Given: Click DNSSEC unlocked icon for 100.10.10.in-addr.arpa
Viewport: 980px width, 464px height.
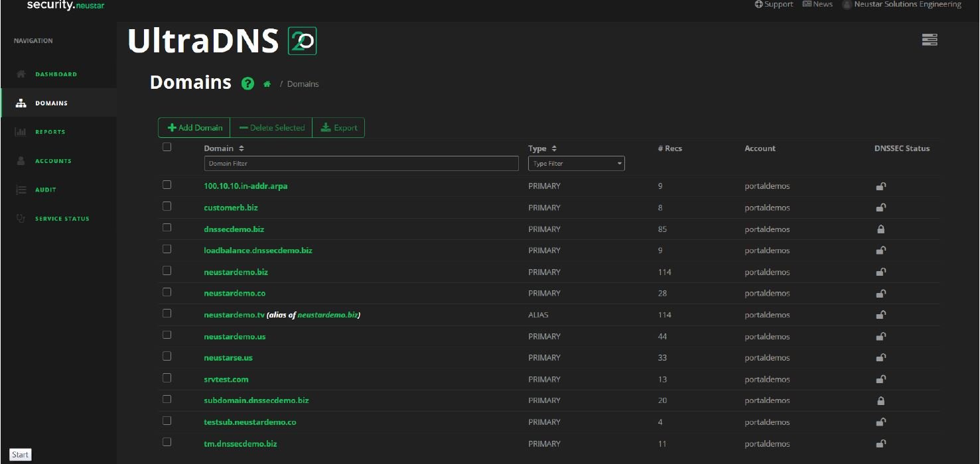Looking at the screenshot, I should coord(880,186).
